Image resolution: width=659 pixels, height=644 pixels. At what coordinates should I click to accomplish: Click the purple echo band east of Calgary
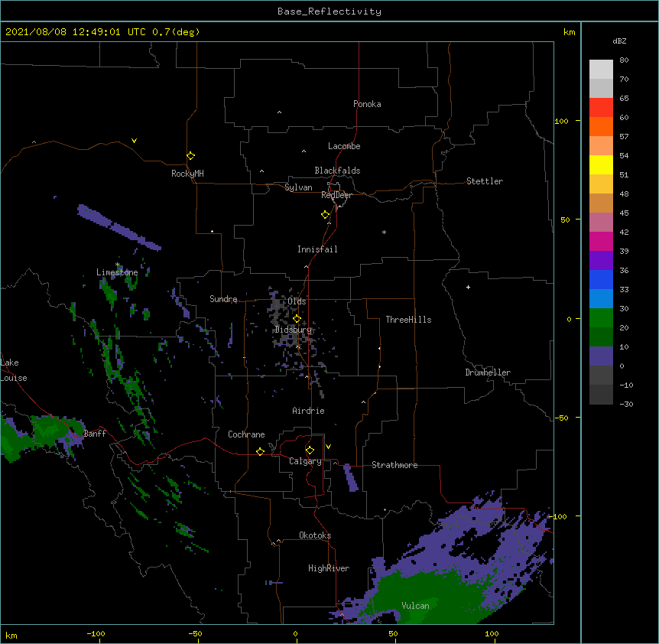(x=350, y=477)
